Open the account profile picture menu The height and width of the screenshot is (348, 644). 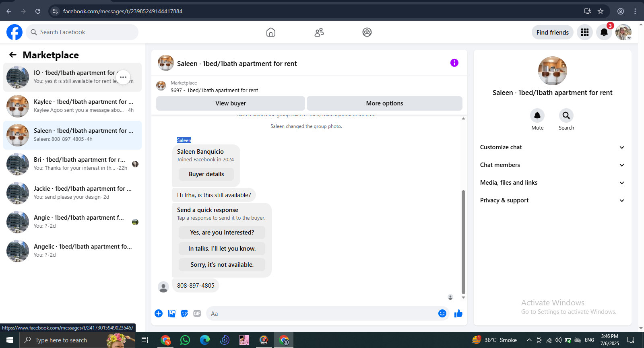point(623,32)
